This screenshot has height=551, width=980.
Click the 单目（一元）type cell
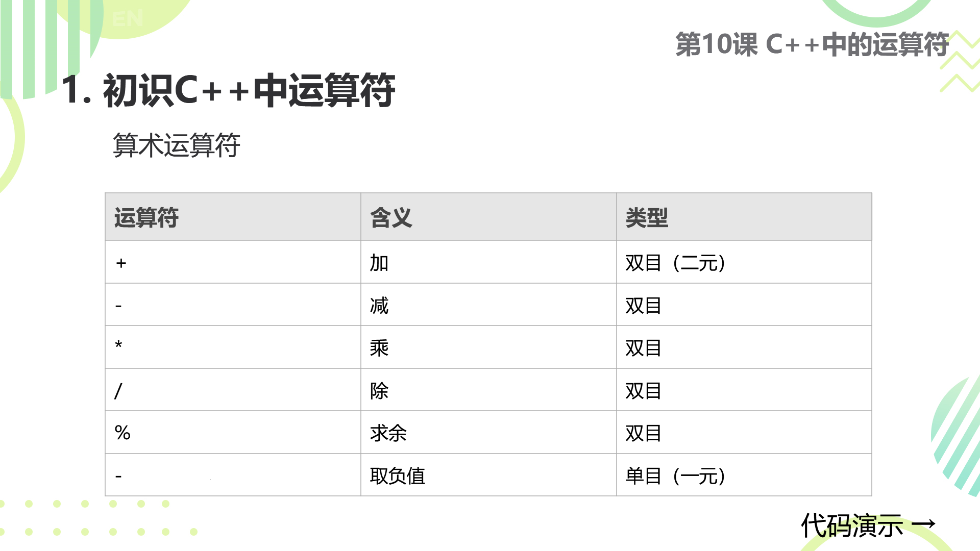point(744,475)
